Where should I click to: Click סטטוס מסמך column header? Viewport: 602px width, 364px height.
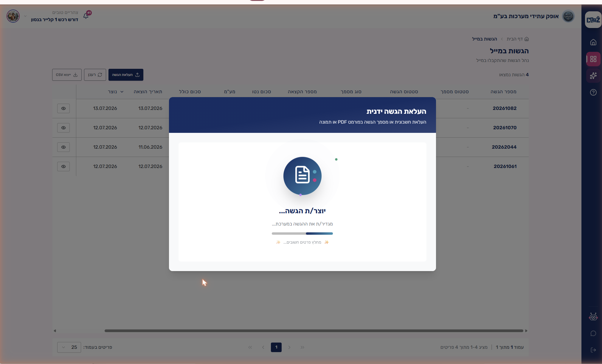coord(454,92)
